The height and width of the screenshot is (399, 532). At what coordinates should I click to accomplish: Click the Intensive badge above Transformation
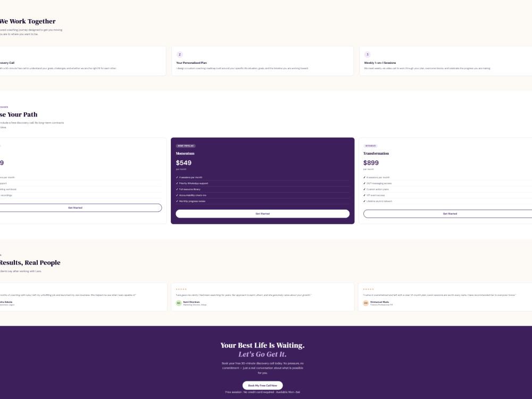tap(370, 146)
